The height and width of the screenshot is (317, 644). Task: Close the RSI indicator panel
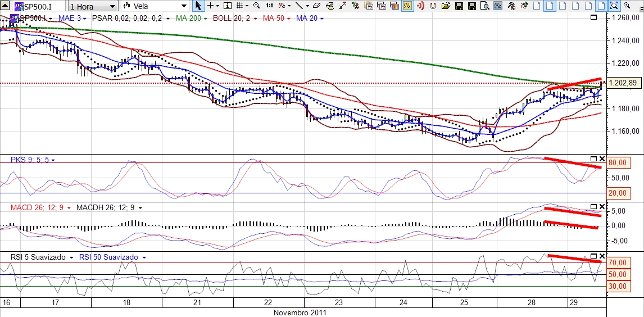point(602,256)
